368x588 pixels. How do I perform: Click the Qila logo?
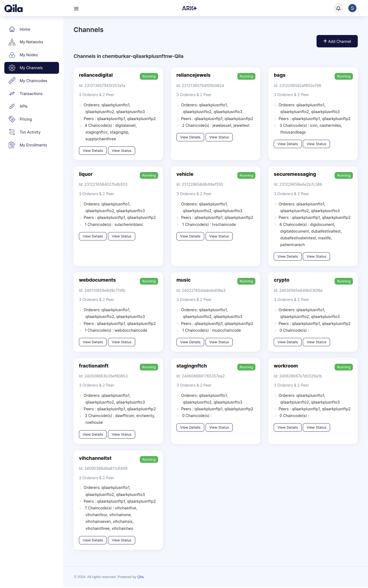(13, 8)
